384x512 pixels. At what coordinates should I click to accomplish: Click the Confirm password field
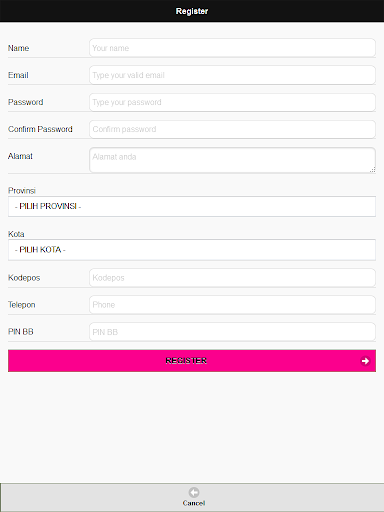point(232,129)
